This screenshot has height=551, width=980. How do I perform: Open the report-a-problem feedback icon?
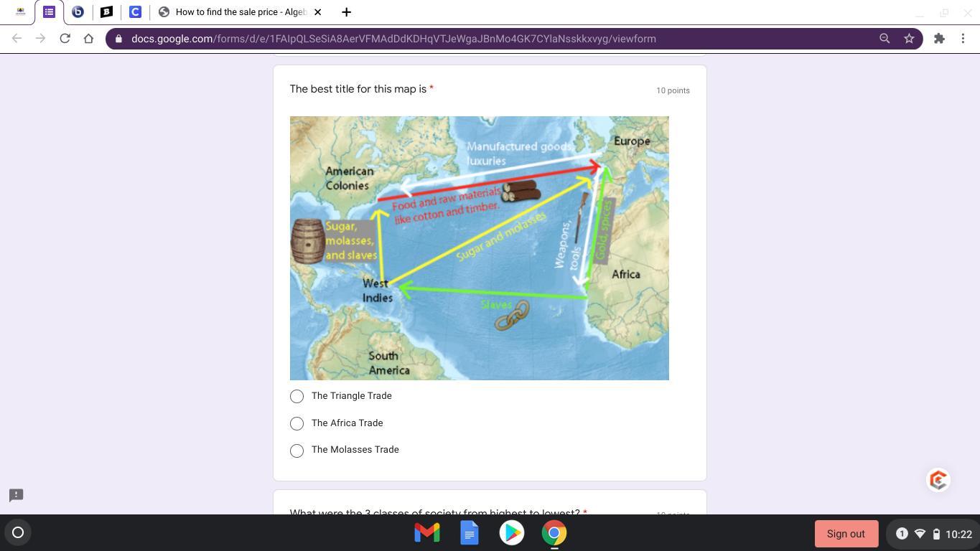pos(17,495)
